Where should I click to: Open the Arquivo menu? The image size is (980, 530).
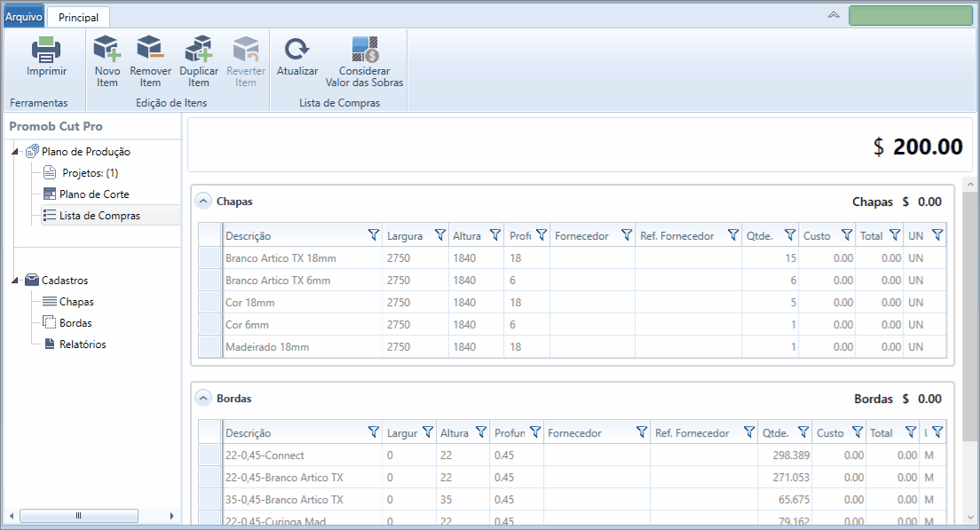(x=24, y=17)
